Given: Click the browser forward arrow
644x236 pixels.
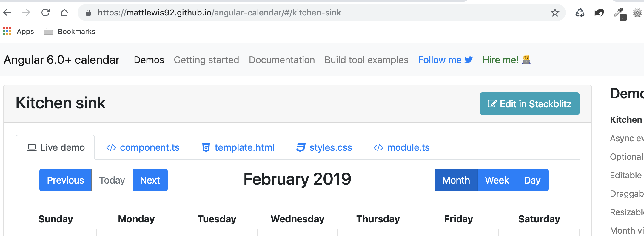Looking at the screenshot, I should [26, 13].
